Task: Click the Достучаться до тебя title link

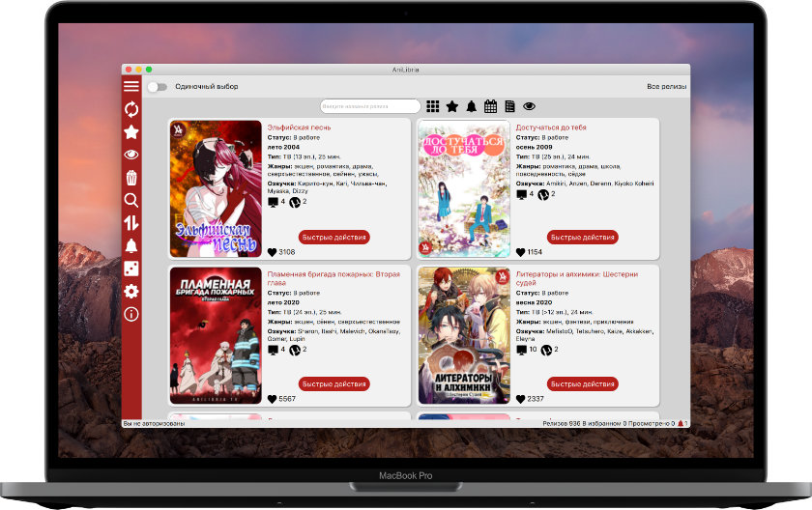Action: (x=551, y=127)
